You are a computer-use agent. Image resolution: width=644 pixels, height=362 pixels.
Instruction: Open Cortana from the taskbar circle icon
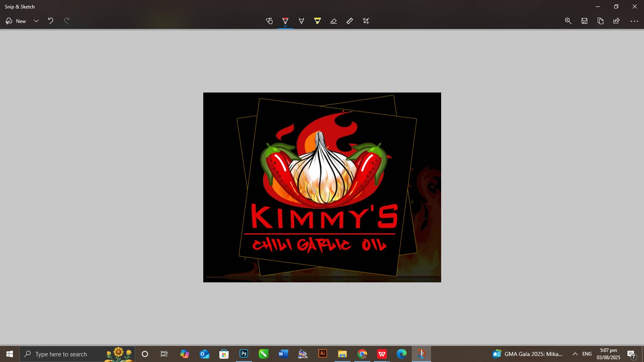145,354
